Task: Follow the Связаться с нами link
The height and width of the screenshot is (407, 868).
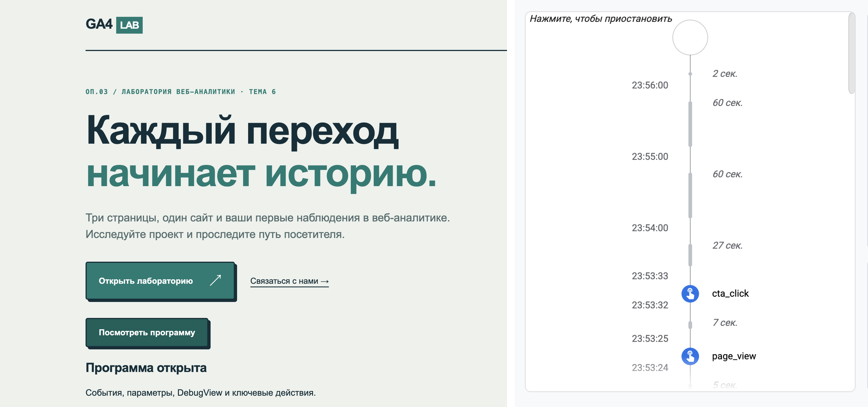Action: [289, 281]
